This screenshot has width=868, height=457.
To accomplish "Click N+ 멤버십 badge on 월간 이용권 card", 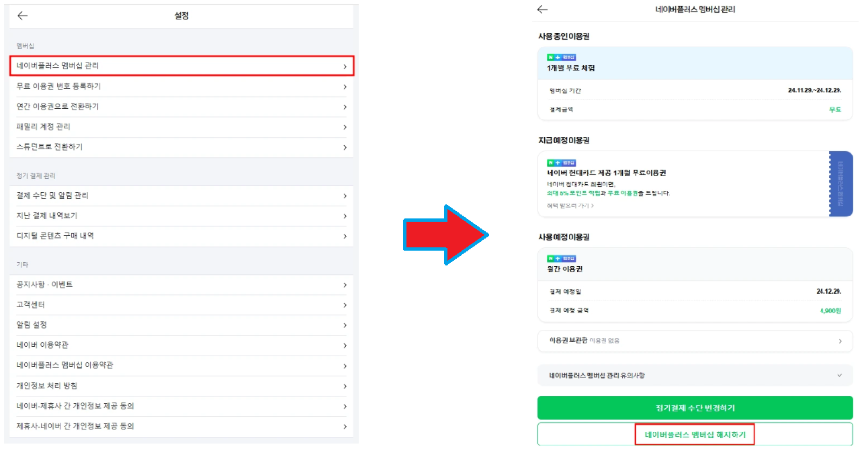I will point(561,259).
